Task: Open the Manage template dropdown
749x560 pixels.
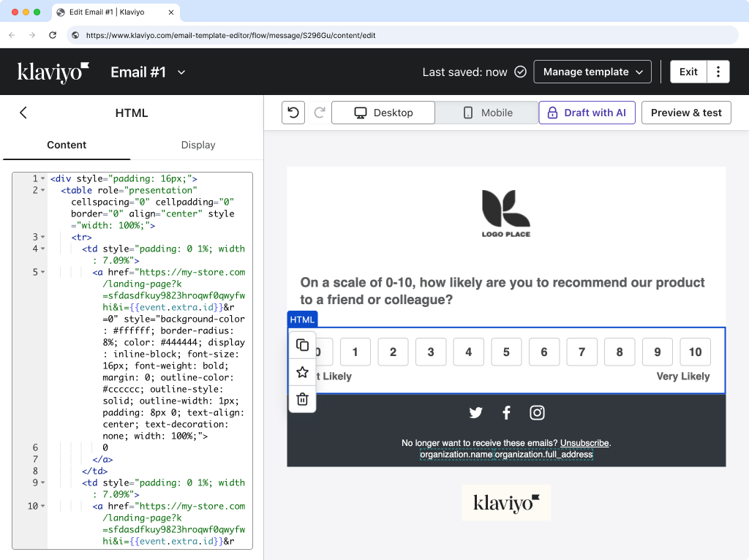Action: [592, 72]
